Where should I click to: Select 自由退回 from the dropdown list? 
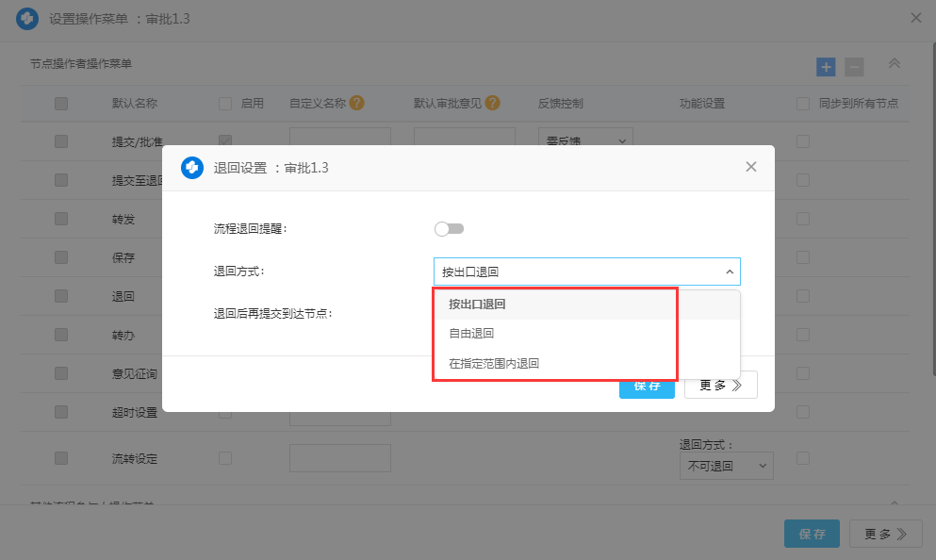[471, 333]
